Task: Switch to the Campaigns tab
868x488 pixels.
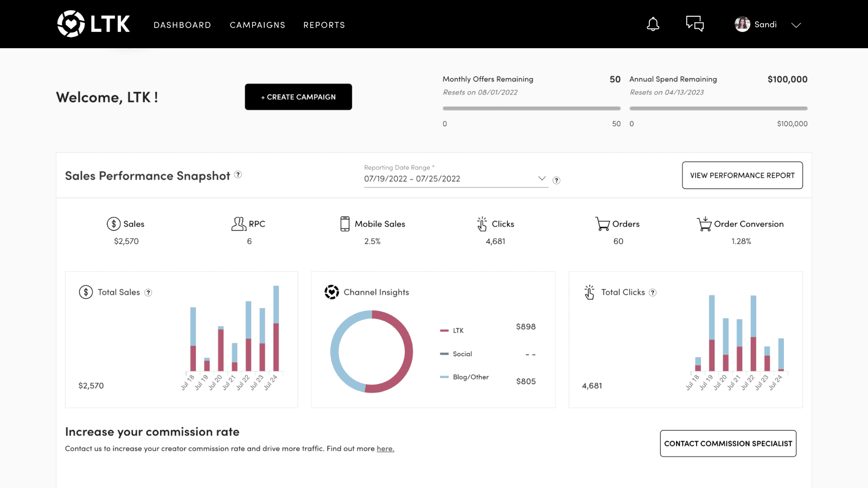Action: pos(257,25)
